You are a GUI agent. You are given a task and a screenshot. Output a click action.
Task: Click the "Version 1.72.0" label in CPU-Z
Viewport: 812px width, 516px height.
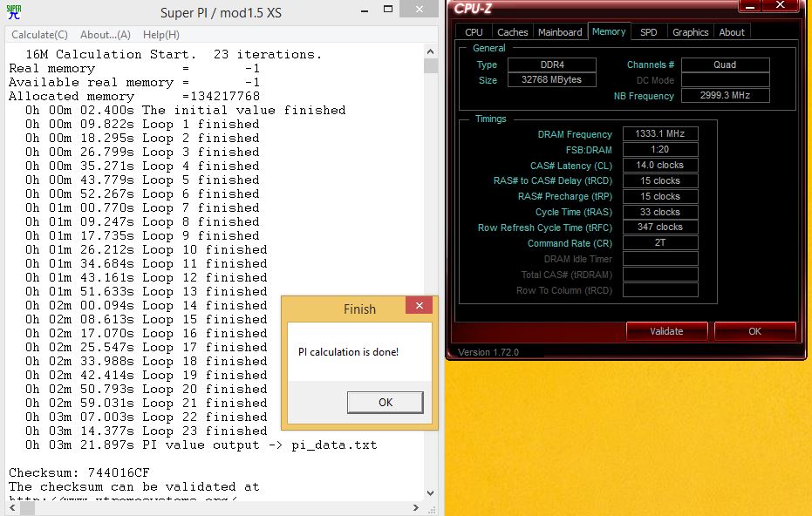point(488,352)
